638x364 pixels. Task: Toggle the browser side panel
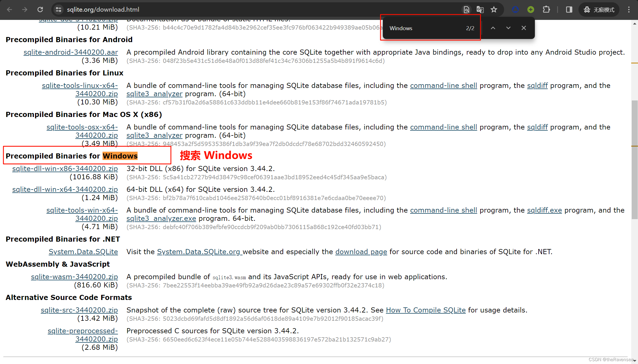tap(569, 10)
